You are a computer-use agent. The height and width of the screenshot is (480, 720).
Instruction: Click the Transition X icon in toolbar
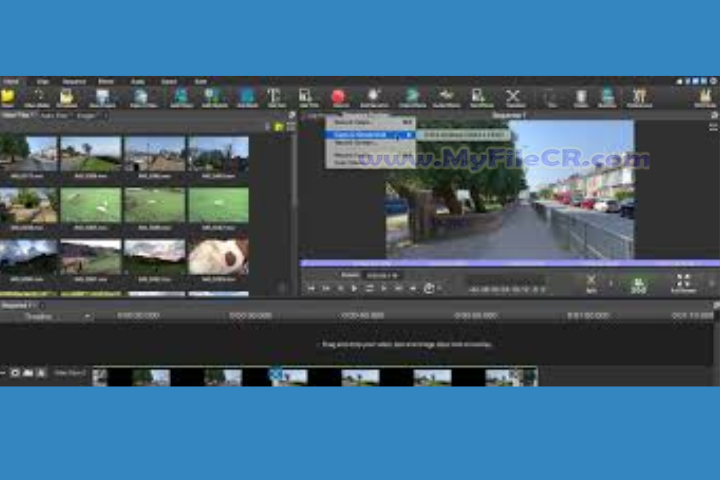click(x=513, y=96)
